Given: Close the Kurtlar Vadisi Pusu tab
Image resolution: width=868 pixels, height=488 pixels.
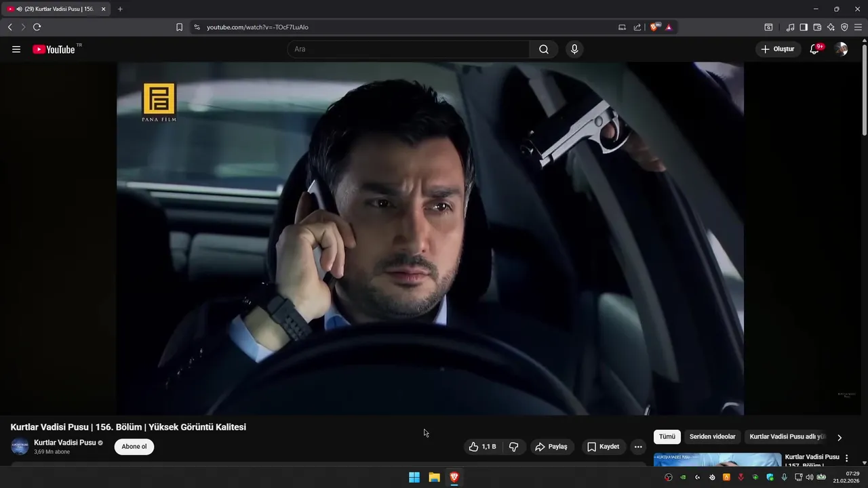Looking at the screenshot, I should pyautogui.click(x=104, y=9).
